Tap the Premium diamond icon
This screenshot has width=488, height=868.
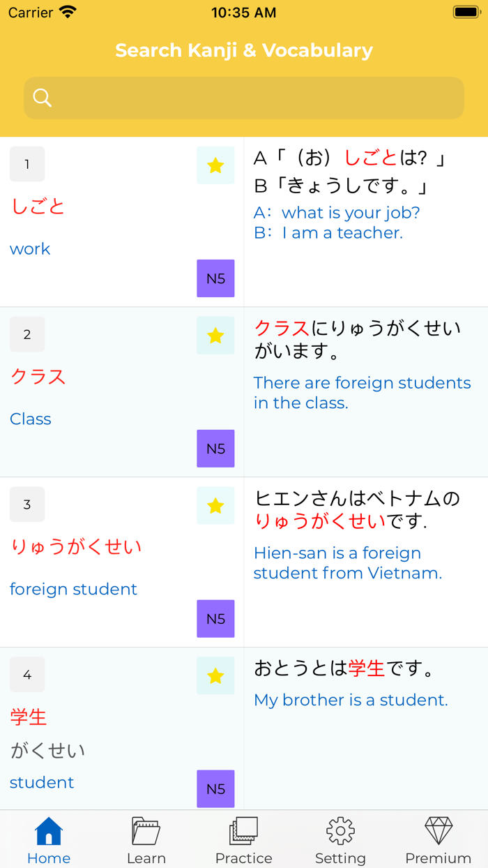click(x=438, y=831)
